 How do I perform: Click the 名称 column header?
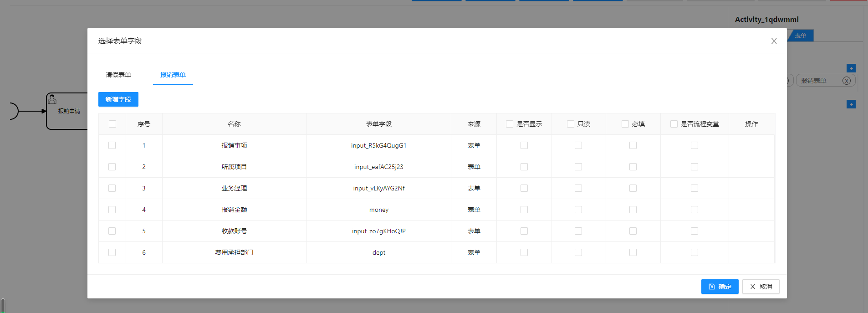coord(235,124)
